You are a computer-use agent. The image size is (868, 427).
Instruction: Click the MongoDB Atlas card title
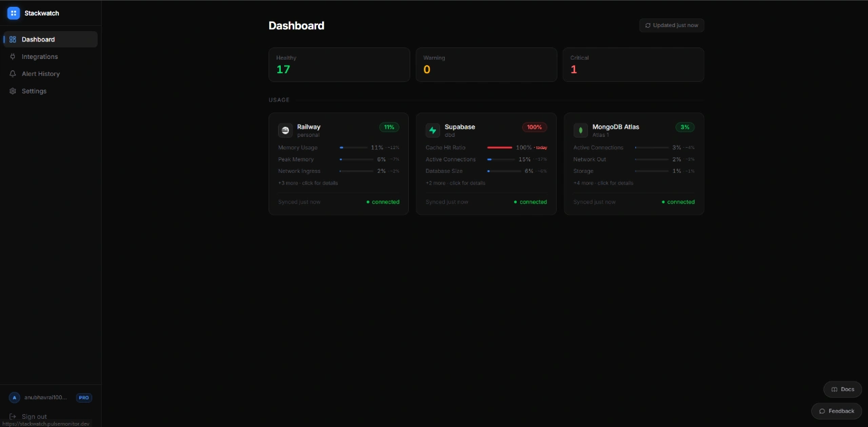(x=616, y=127)
